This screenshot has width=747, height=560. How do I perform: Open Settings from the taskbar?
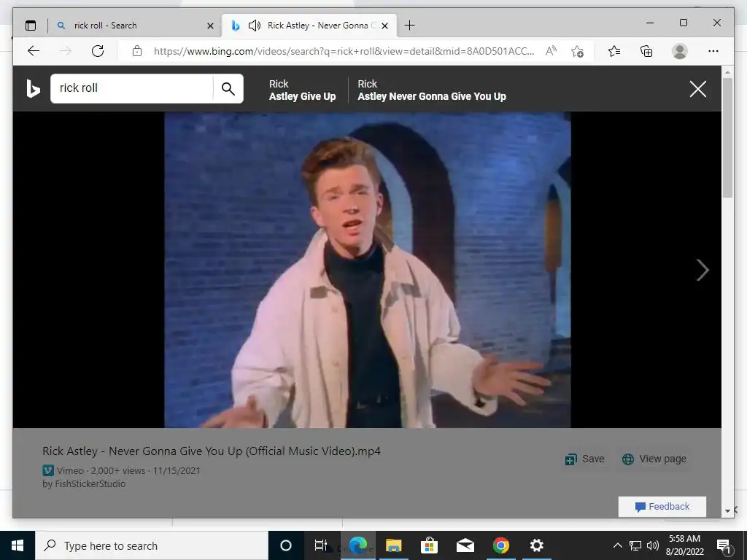point(536,545)
